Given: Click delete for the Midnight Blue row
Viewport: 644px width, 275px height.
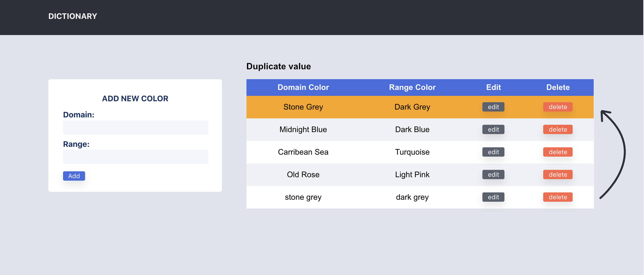Looking at the screenshot, I should tap(558, 129).
